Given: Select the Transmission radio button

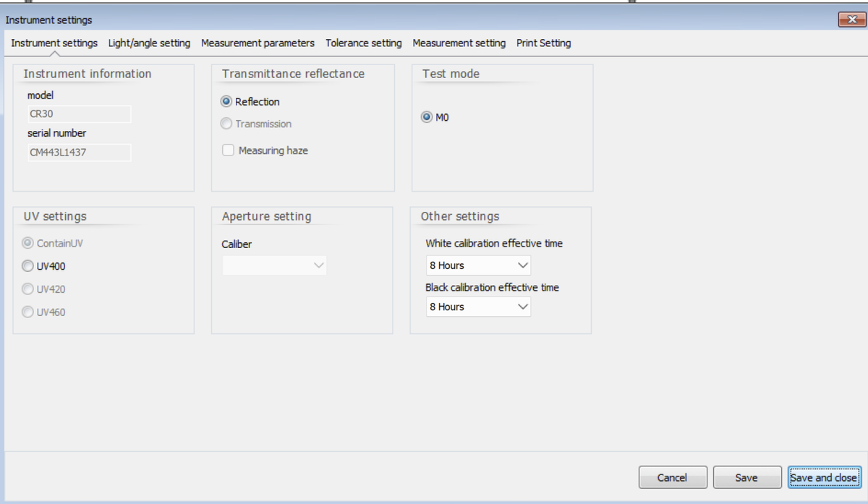Looking at the screenshot, I should (x=226, y=124).
